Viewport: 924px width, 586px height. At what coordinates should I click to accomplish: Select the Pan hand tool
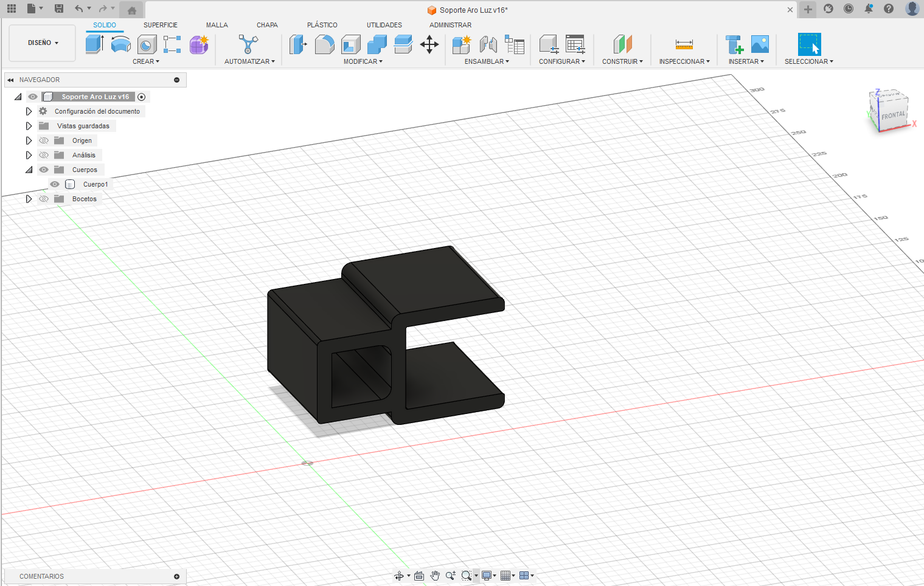coord(435,576)
